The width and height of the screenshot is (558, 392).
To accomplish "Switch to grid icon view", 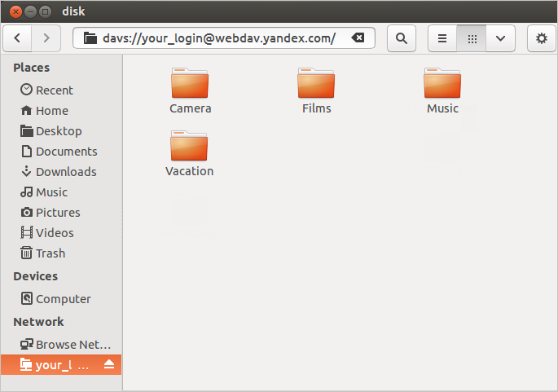I will coord(472,38).
